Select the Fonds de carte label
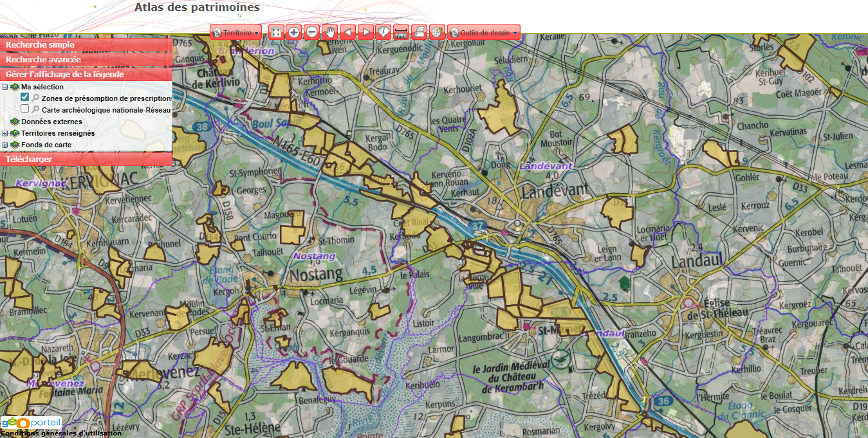The width and height of the screenshot is (868, 438). pos(46,145)
